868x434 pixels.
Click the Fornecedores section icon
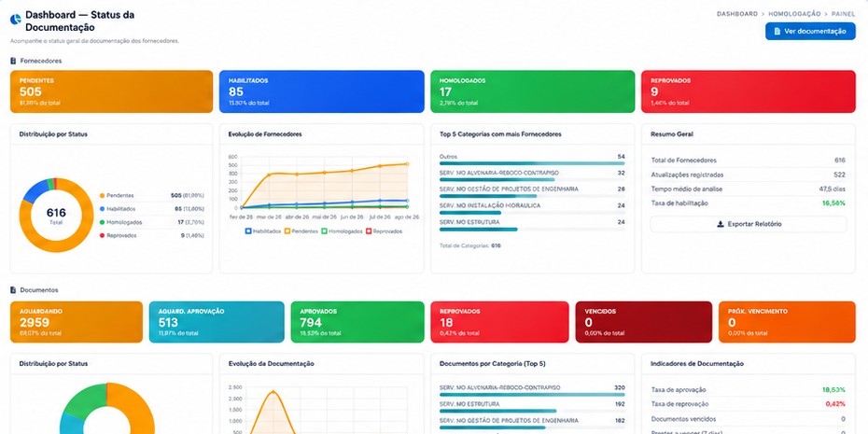pyautogui.click(x=13, y=61)
